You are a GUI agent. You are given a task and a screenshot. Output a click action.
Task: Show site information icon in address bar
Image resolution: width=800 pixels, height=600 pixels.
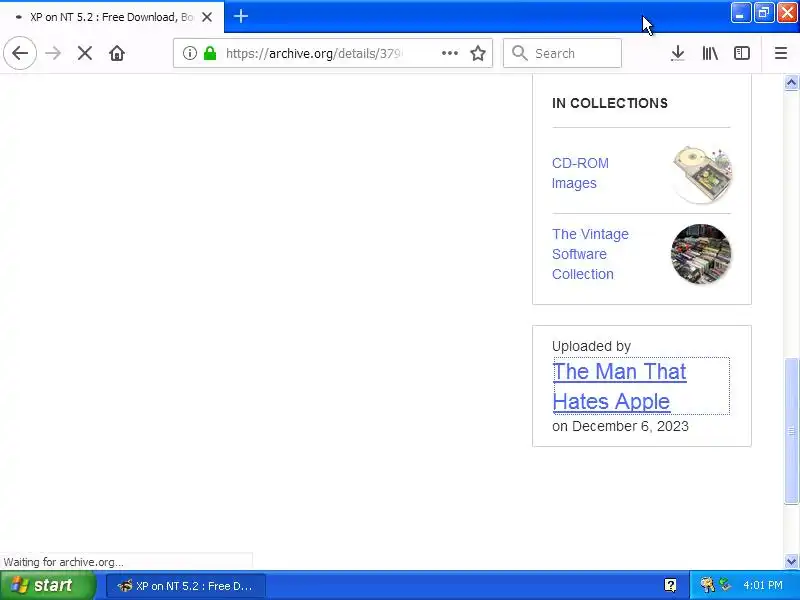click(190, 53)
